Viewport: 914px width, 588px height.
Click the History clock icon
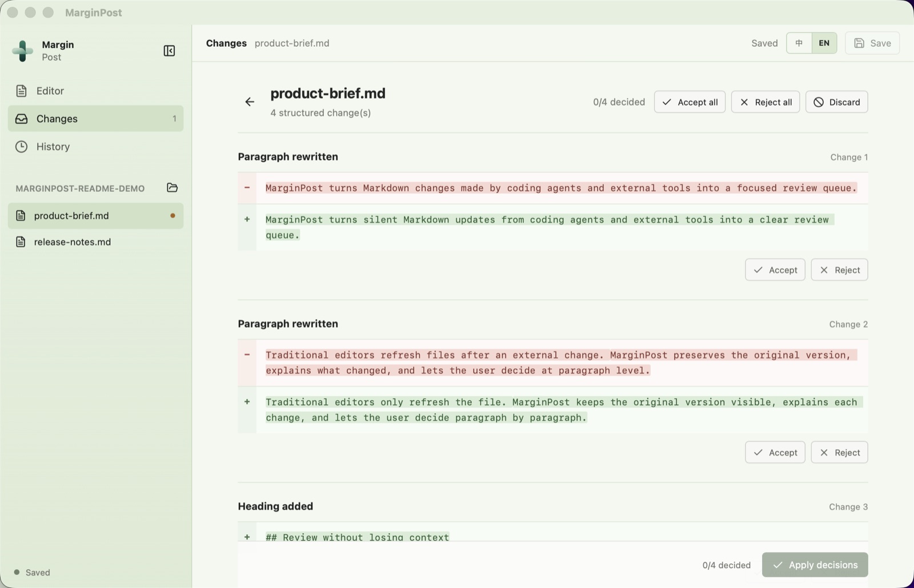pos(21,147)
